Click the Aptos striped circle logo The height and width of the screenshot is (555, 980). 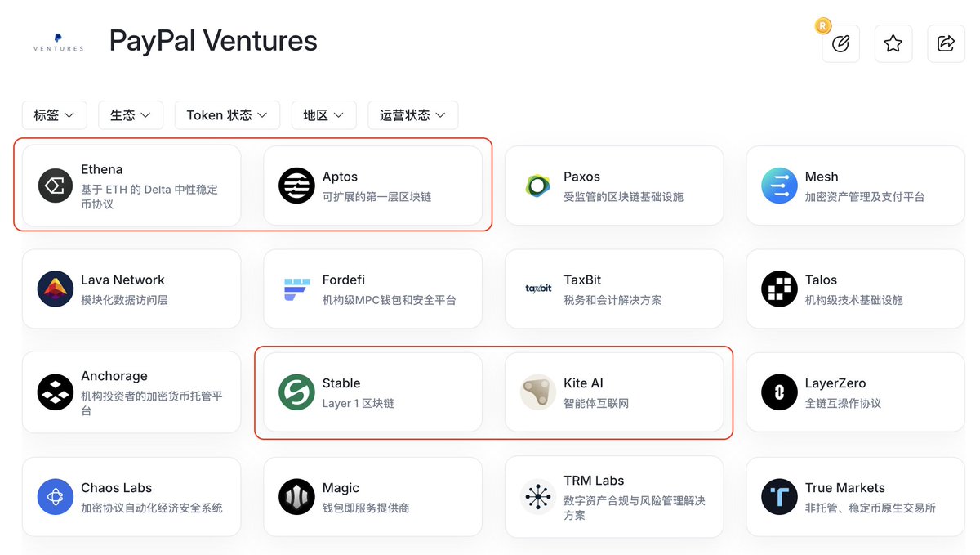coord(296,186)
